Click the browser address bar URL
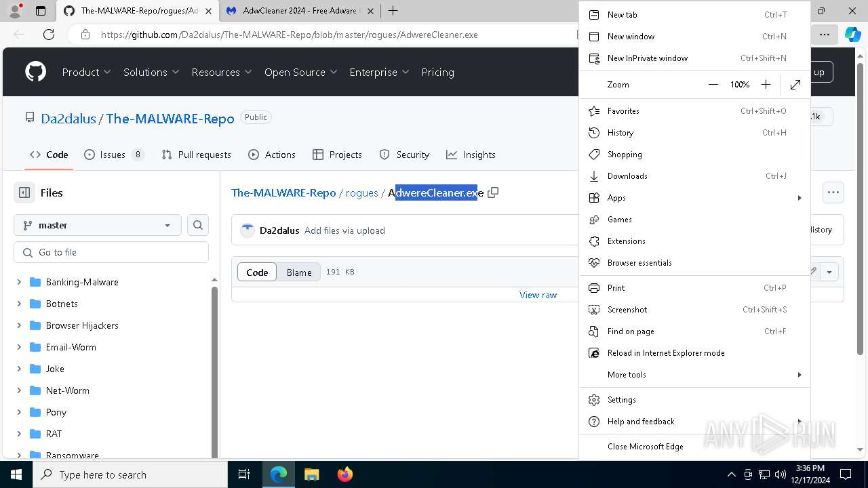Screen dimensions: 868x488 (x=290, y=35)
